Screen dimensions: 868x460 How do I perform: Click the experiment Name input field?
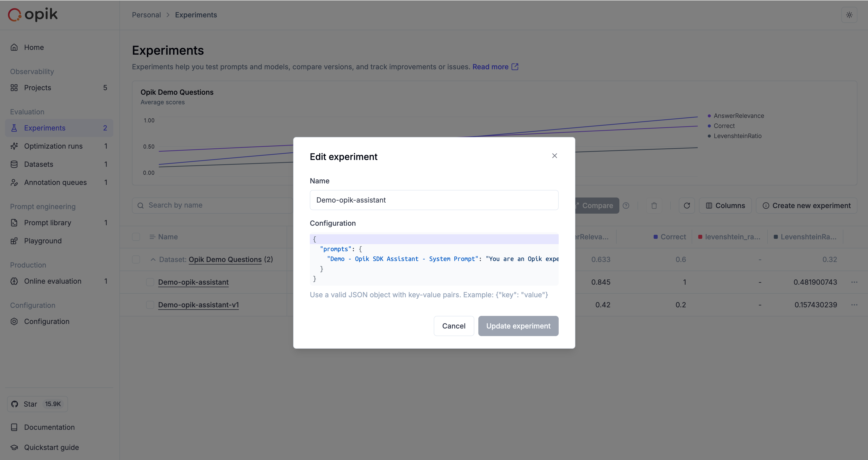[434, 200]
